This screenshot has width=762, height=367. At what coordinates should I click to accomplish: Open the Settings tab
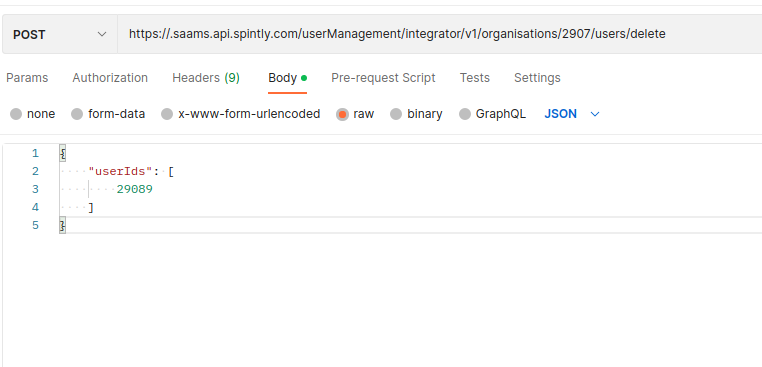[x=537, y=78]
